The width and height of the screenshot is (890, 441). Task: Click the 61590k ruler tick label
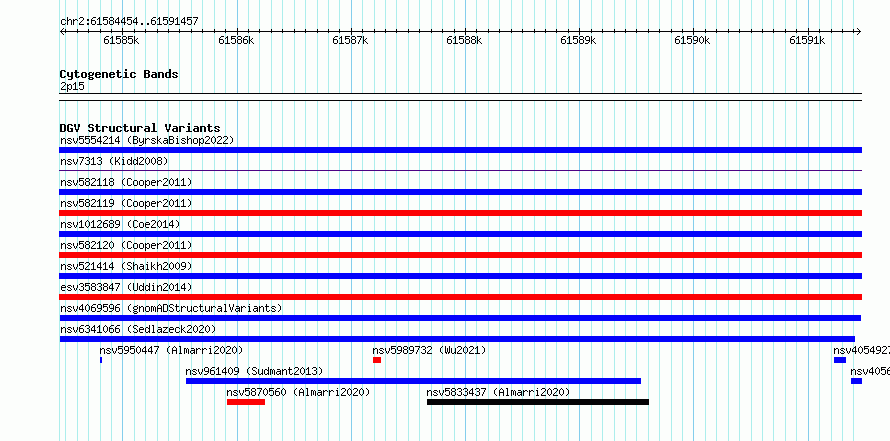tap(692, 40)
